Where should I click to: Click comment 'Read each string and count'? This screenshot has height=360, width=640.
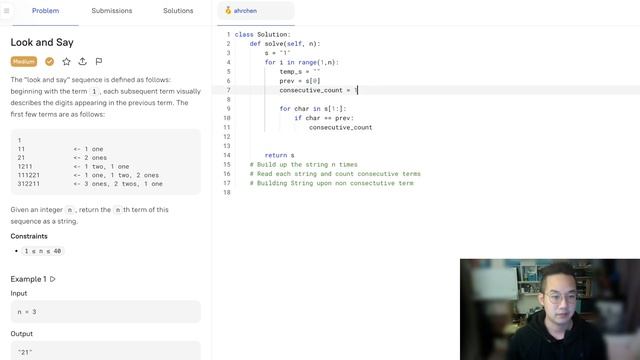click(x=335, y=174)
